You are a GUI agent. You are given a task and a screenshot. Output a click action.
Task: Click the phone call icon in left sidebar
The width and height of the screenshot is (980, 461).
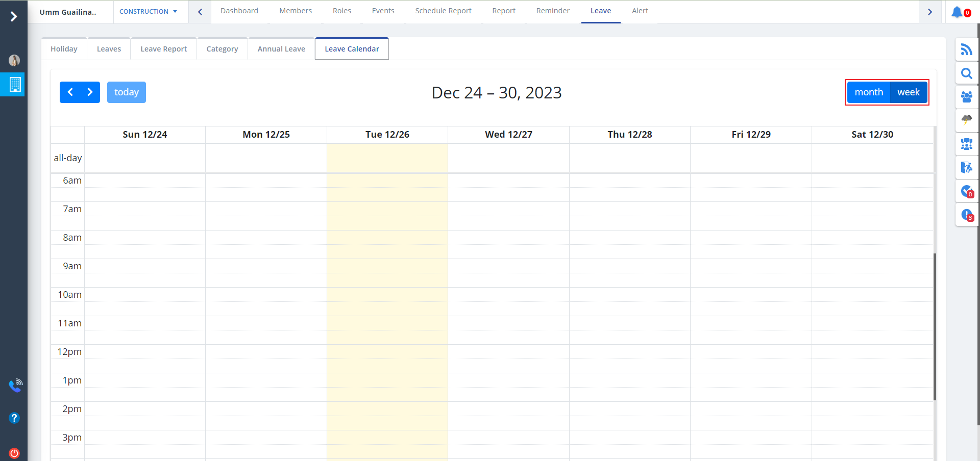point(15,386)
